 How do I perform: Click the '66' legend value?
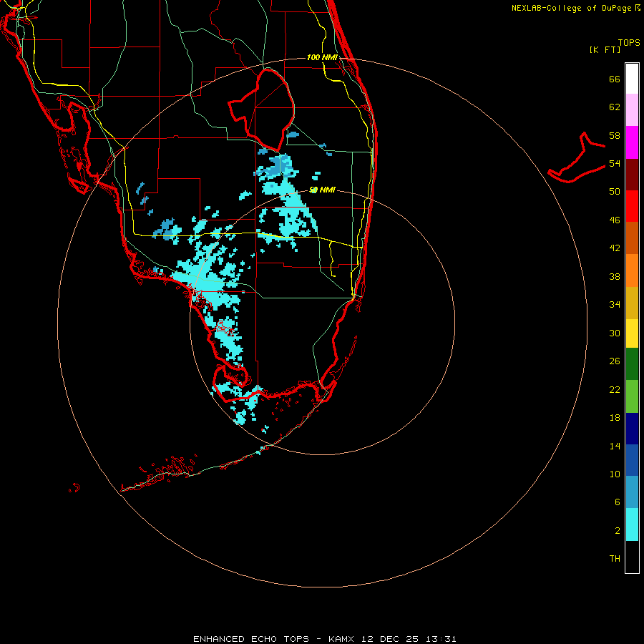pyautogui.click(x=615, y=79)
